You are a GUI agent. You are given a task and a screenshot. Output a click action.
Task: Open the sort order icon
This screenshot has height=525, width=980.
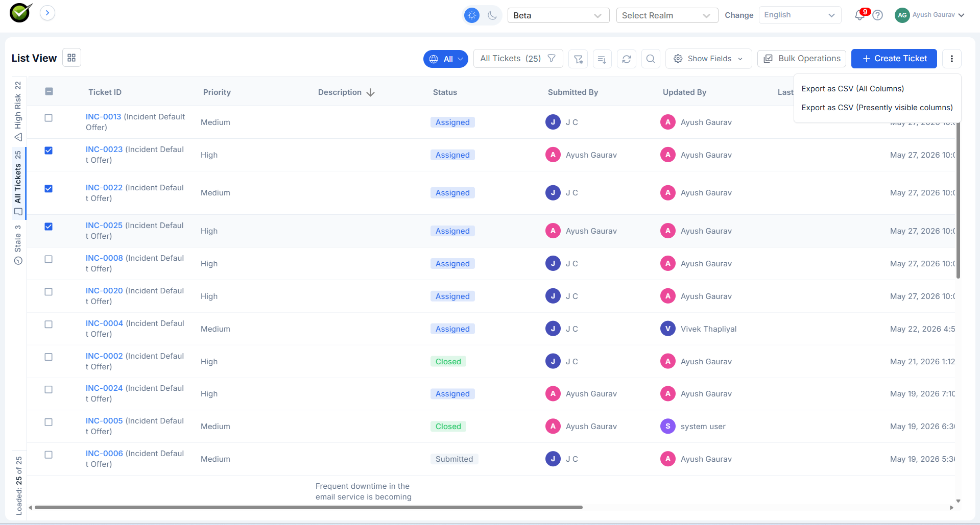click(x=602, y=59)
